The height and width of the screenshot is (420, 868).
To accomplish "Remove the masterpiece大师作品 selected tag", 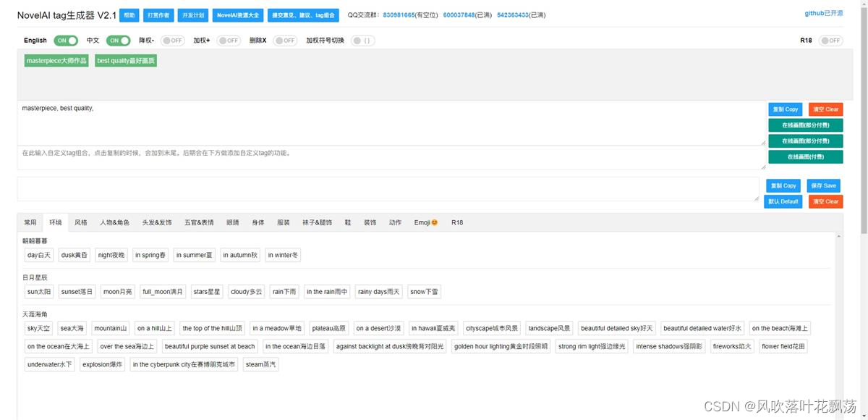I will pyautogui.click(x=56, y=61).
